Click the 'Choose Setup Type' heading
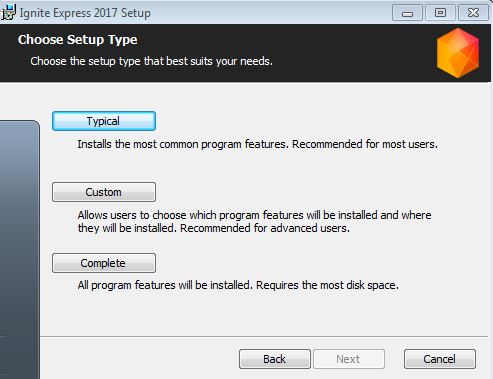Image resolution: width=493 pixels, height=379 pixels. coord(77,40)
